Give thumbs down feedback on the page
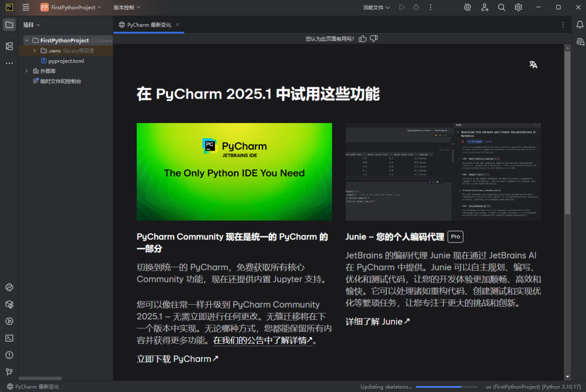This screenshot has height=392, width=586. click(x=373, y=38)
